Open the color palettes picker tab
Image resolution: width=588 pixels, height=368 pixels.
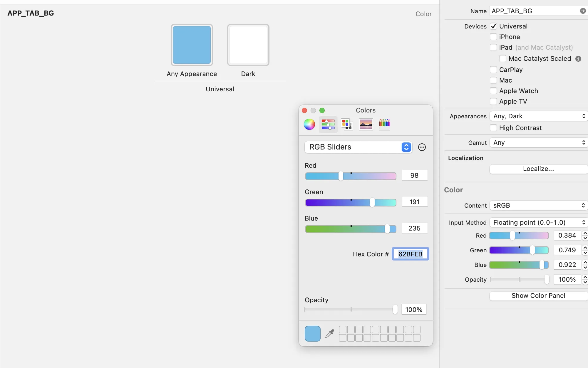click(347, 124)
